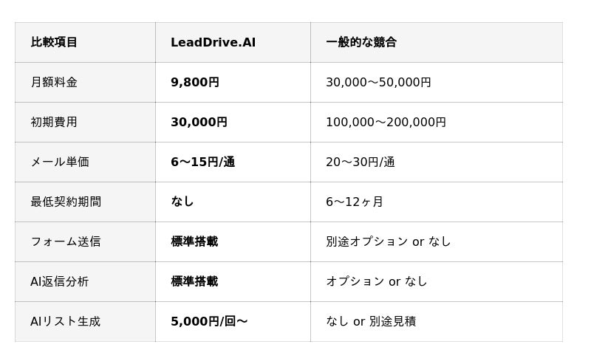Select the LeadDrive.AI column header
The height and width of the screenshot is (364, 591).
click(213, 42)
